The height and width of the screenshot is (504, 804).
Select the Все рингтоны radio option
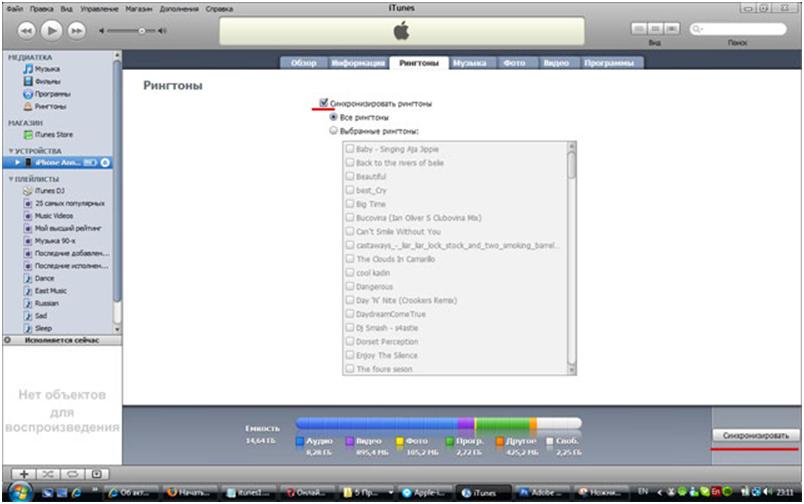click(x=334, y=117)
